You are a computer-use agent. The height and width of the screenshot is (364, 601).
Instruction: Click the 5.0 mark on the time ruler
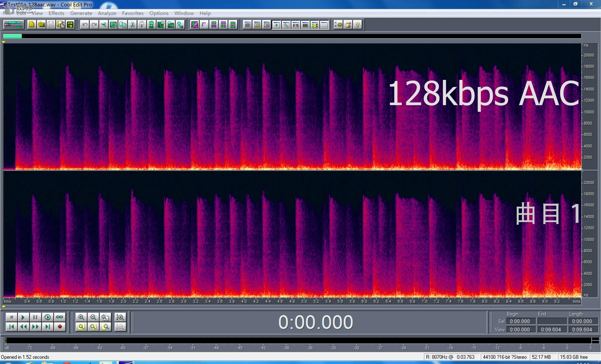coord(304,301)
